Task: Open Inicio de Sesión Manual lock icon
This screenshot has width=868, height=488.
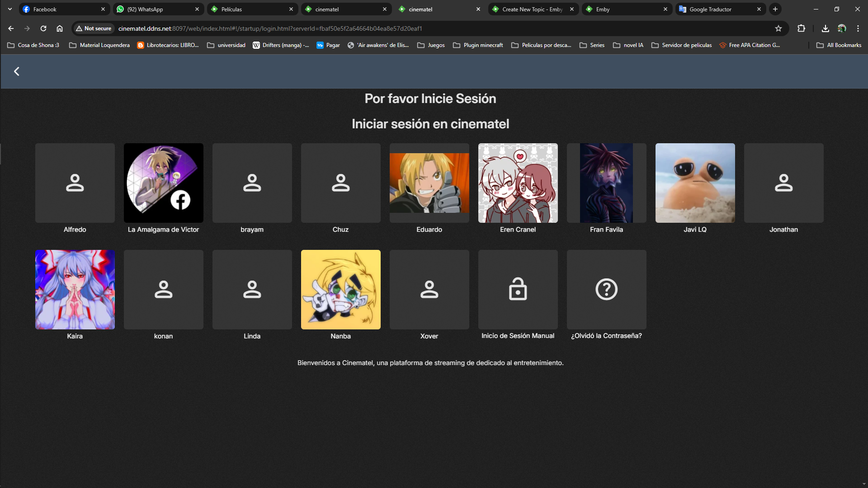Action: point(518,289)
